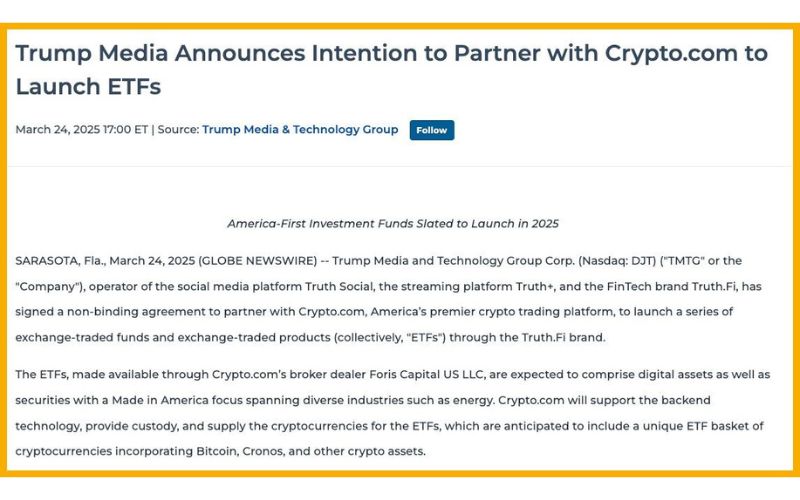Click the "Truth+" streaming platform name

(494, 286)
